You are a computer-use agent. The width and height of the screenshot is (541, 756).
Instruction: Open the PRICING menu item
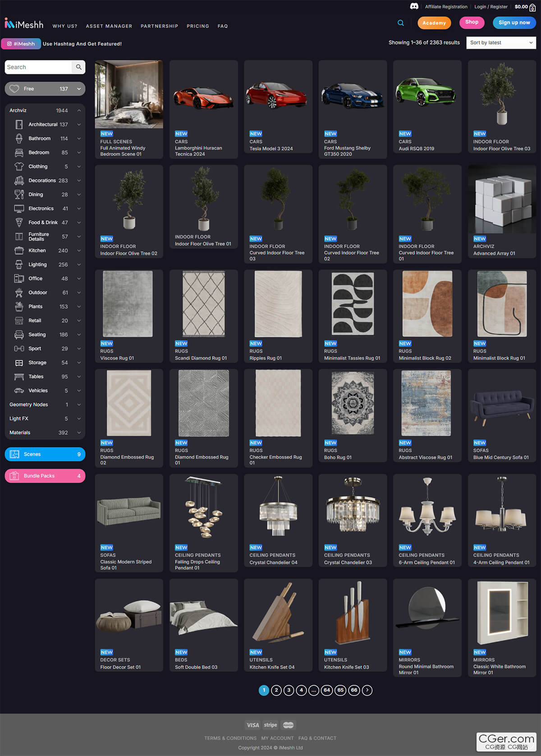point(198,26)
